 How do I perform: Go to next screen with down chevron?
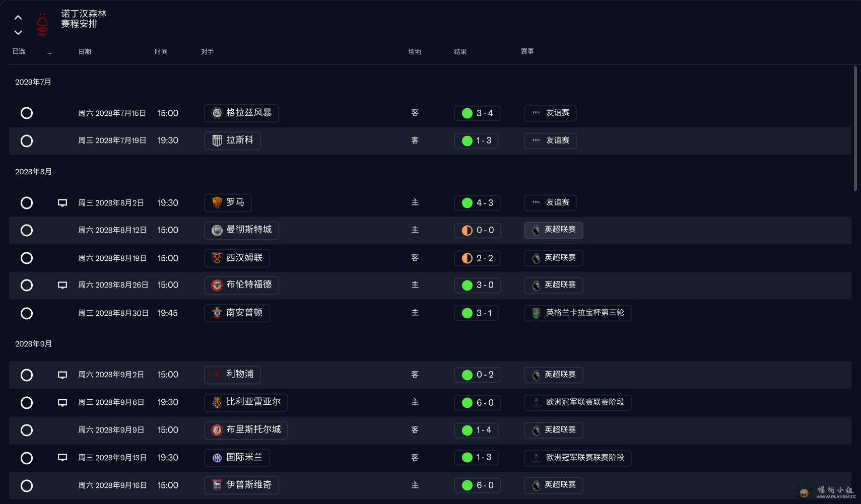point(18,33)
